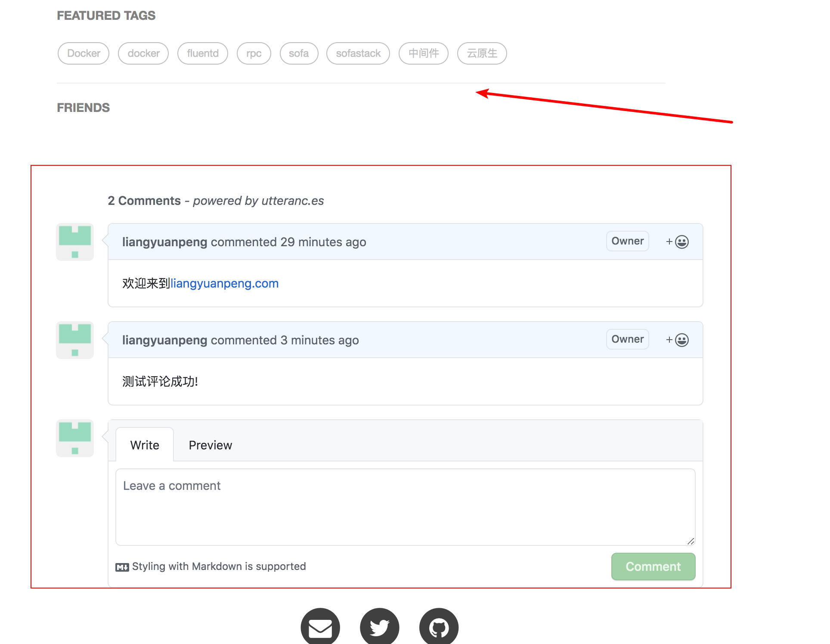830x644 pixels.
Task: Click the rpc tag pill
Action: tap(254, 53)
